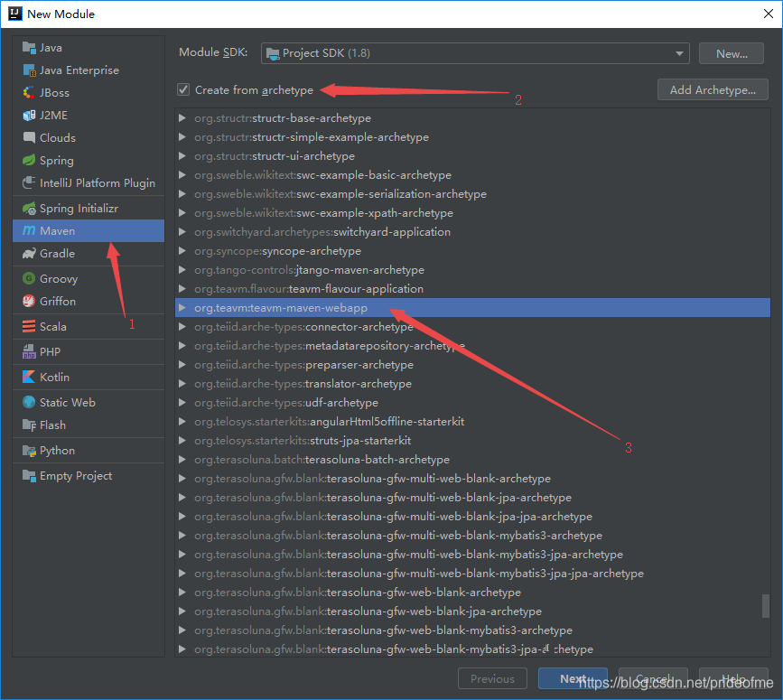The image size is (783, 700).
Task: Click the archetype list scrollbar thumb
Action: click(765, 606)
